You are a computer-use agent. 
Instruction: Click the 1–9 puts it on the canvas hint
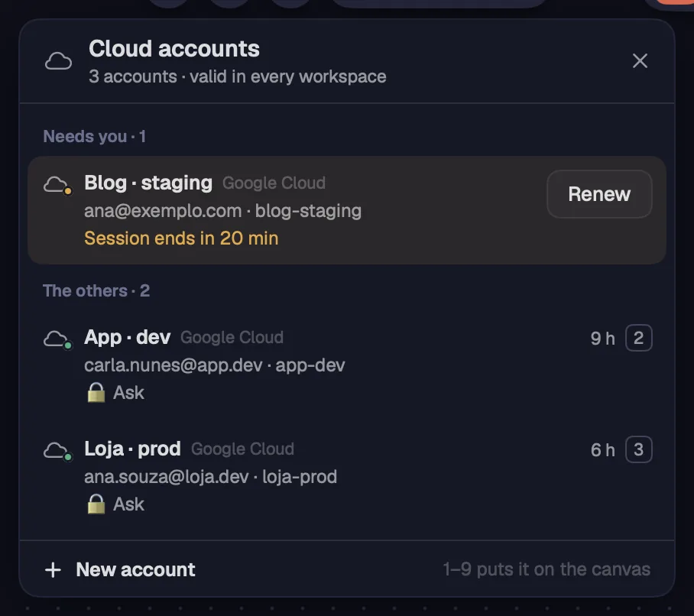tap(546, 569)
